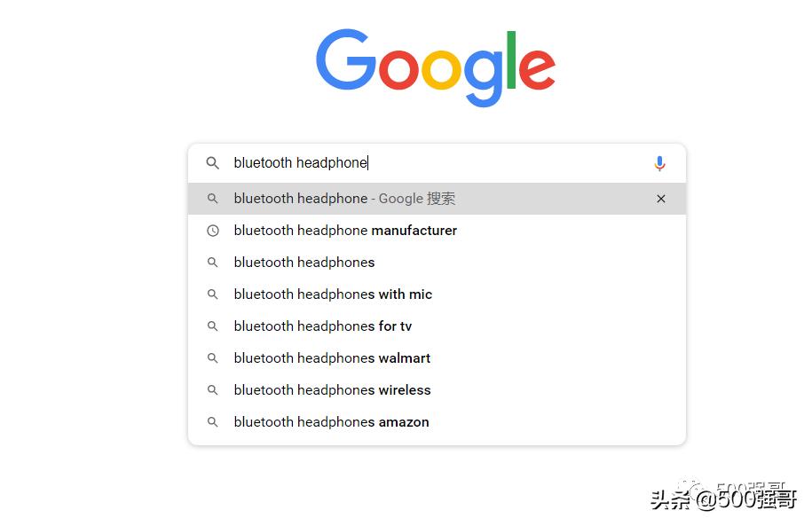Pick 'bluetooth headphones wireless' suggestion
The image size is (812, 526).
point(332,390)
